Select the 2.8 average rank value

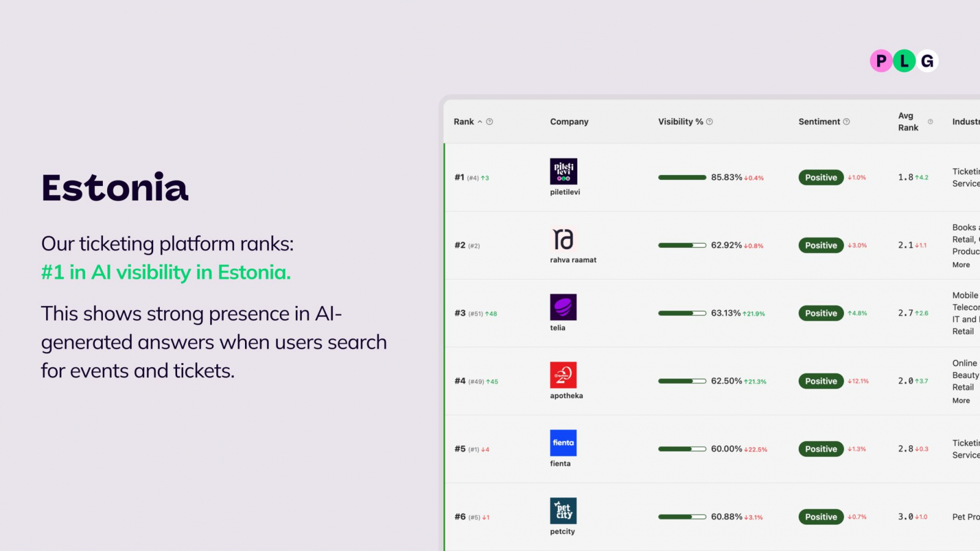[905, 449]
